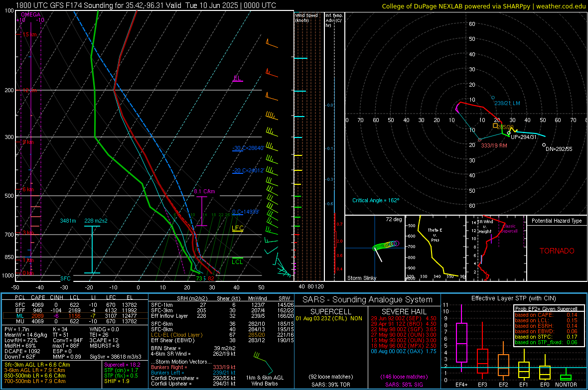Viewport: 588px width, 390px height.
Task: Click the Storm Slinky colored circles cluster
Action: (x=386, y=245)
